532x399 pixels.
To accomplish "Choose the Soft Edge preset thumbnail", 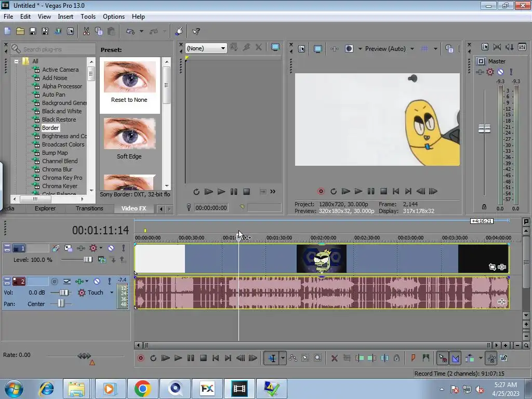I will coord(129,134).
